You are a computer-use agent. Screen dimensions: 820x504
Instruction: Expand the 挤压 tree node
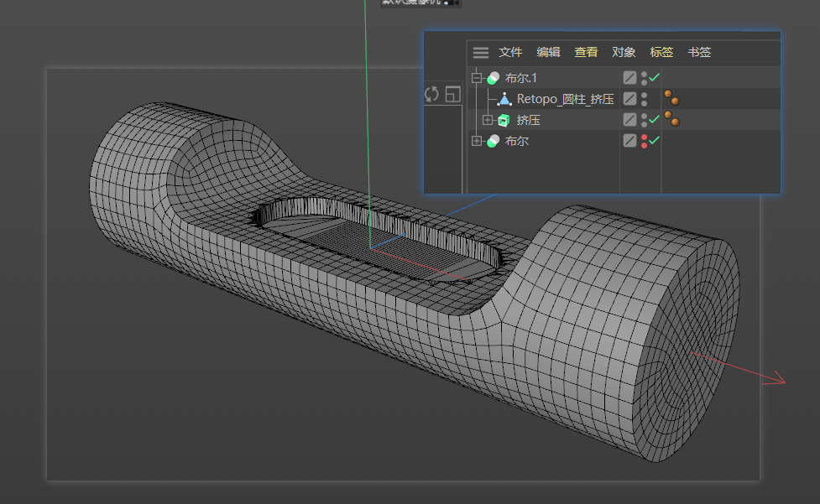coord(488,121)
